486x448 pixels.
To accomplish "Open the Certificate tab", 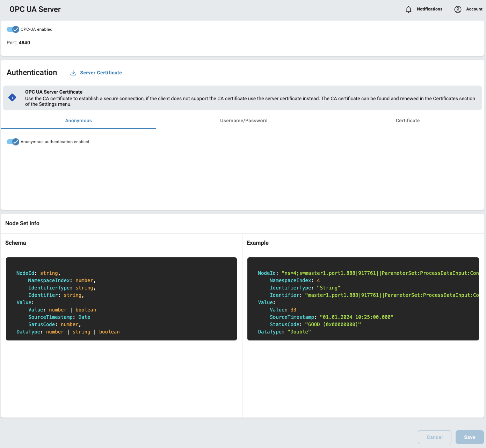I will [407, 120].
